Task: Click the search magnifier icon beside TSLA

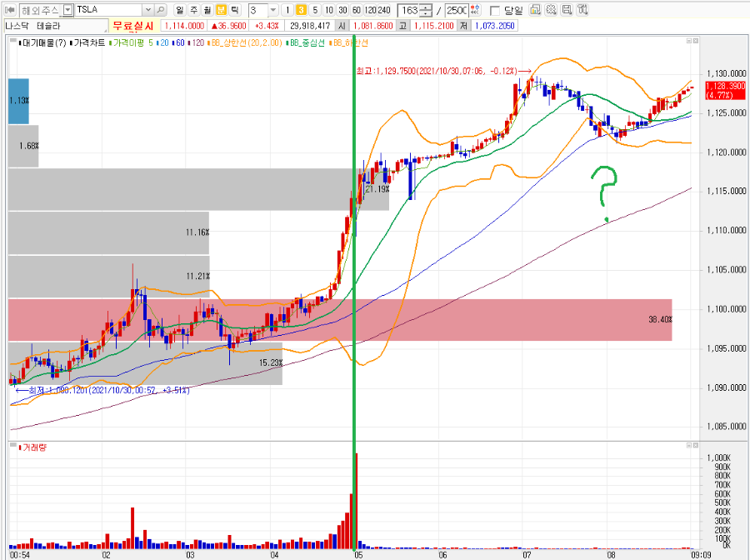Action: point(161,9)
